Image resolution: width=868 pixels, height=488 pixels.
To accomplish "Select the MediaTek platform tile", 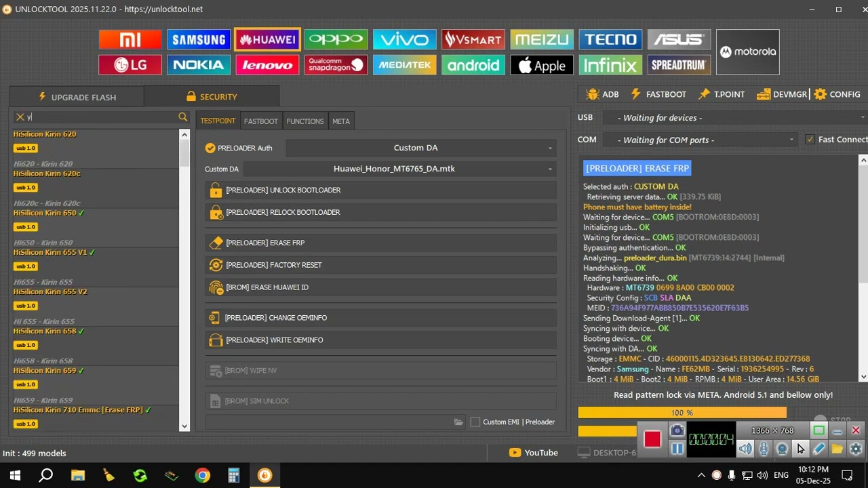I will coord(405,65).
